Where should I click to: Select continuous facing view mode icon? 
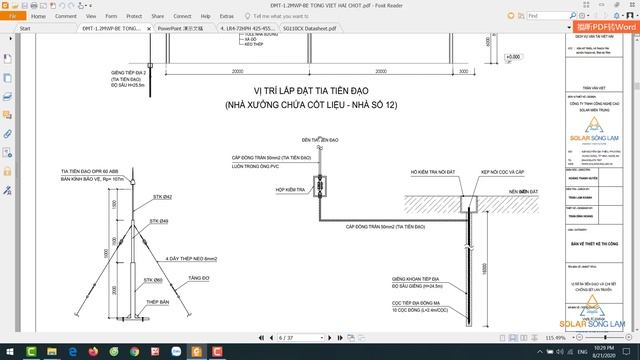534,338
